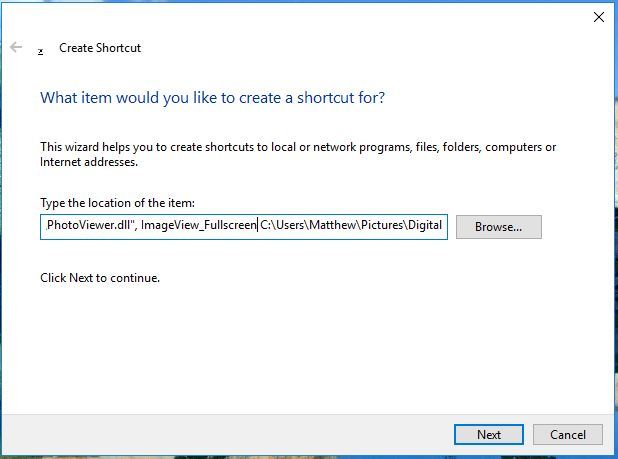Click the PhotoViewer.dll text in location box

coord(90,225)
